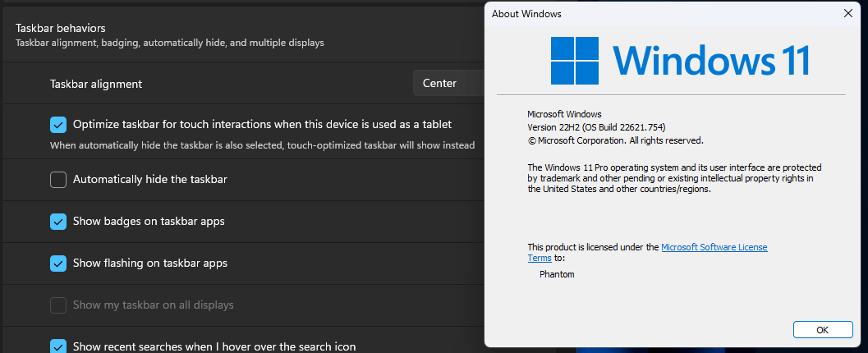Click OK in About Windows dialog

[823, 330]
